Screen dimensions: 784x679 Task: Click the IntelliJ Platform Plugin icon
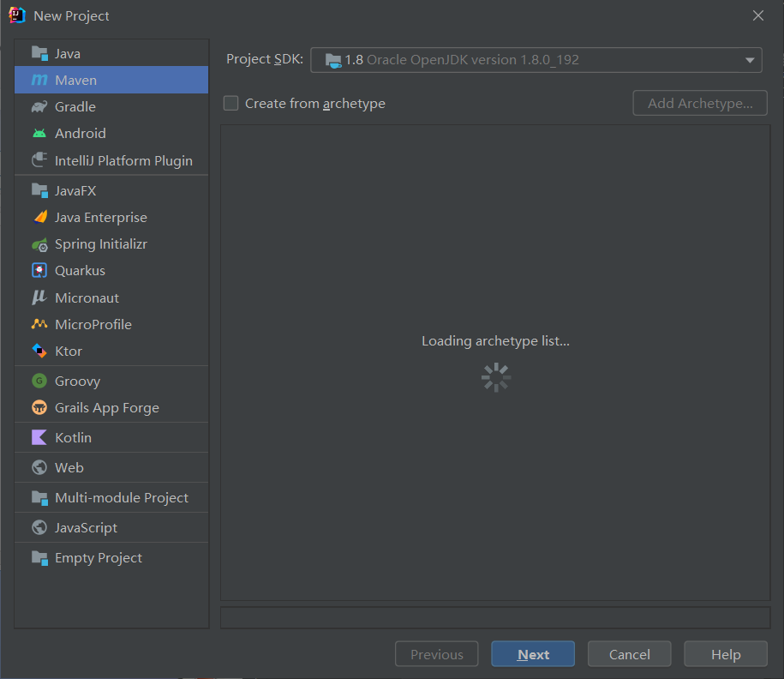tap(39, 160)
